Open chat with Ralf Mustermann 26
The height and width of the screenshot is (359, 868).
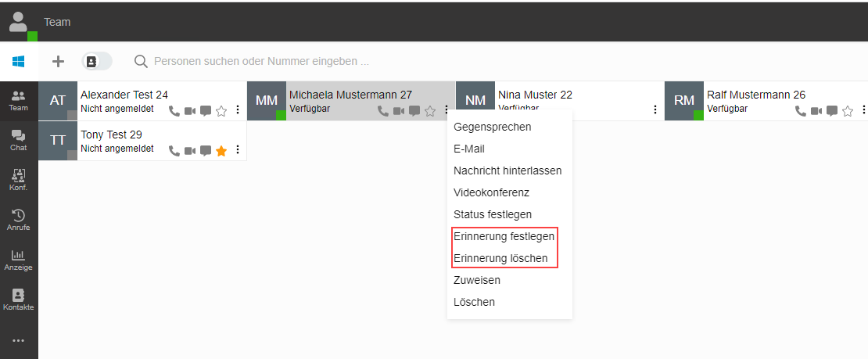(831, 111)
